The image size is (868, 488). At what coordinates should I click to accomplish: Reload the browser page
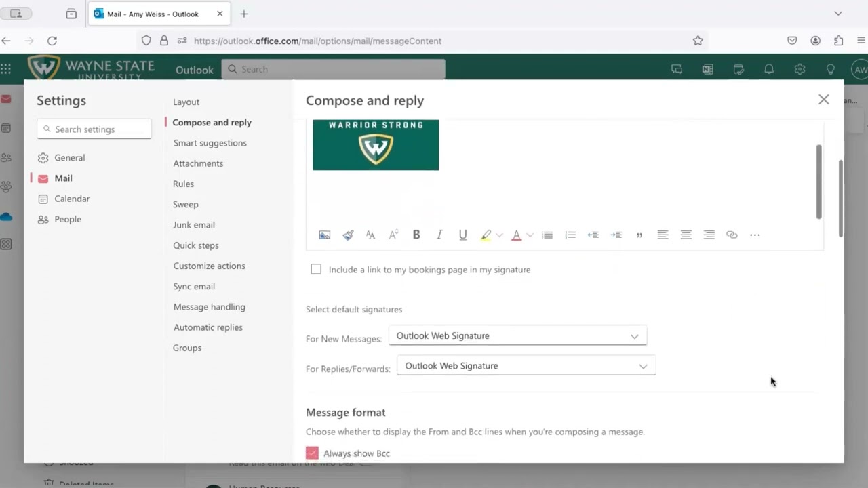click(52, 41)
